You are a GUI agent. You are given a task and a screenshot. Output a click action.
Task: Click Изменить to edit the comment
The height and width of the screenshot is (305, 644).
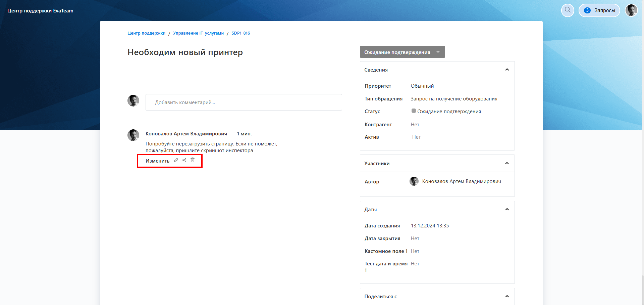157,161
